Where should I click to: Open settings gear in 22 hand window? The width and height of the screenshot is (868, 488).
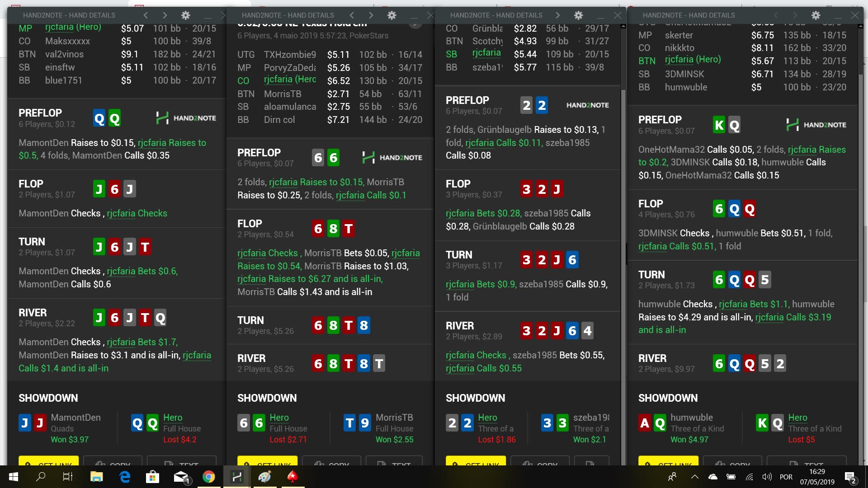pos(578,15)
